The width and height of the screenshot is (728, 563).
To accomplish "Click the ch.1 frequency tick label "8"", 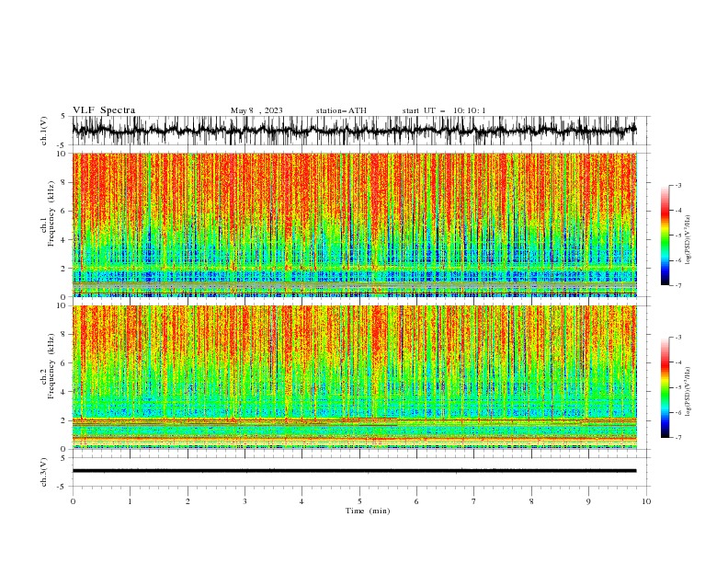I will click(63, 182).
